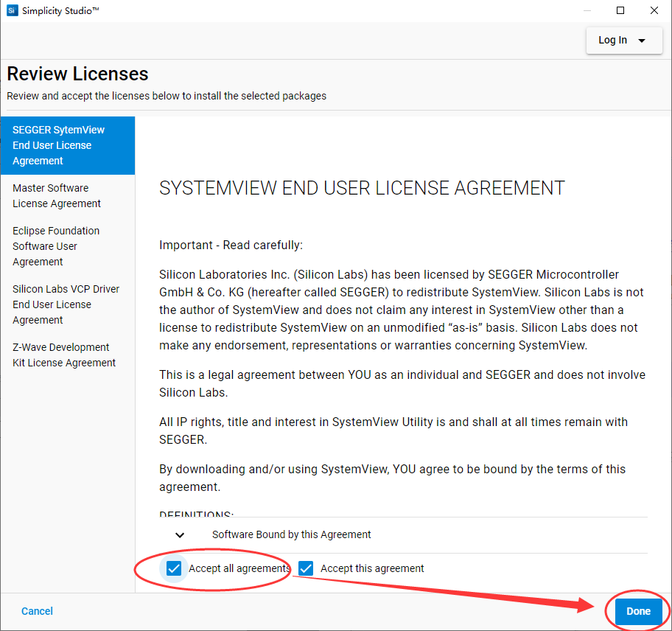Select SEGGER SytemView End User License Agreement
Image resolution: width=672 pixels, height=631 pixels.
pyautogui.click(x=68, y=145)
